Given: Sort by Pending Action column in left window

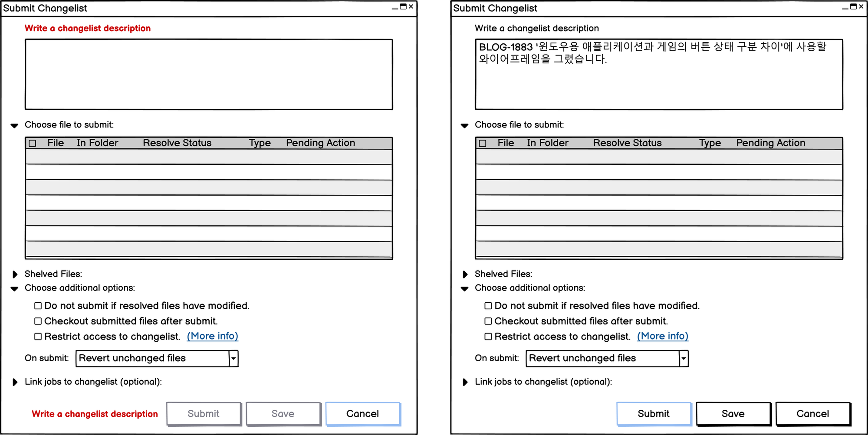Looking at the screenshot, I should [x=321, y=143].
